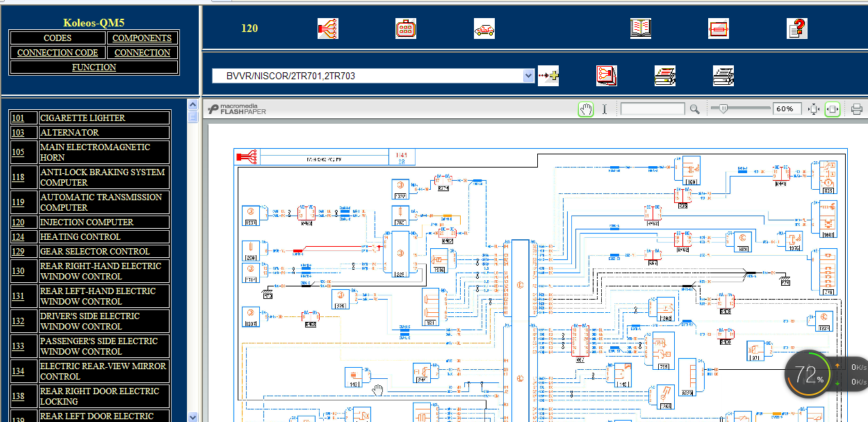Viewport: 868px width, 422px height.
Task: Select CIGARETTE LIGHTER entry
Action: [104, 118]
